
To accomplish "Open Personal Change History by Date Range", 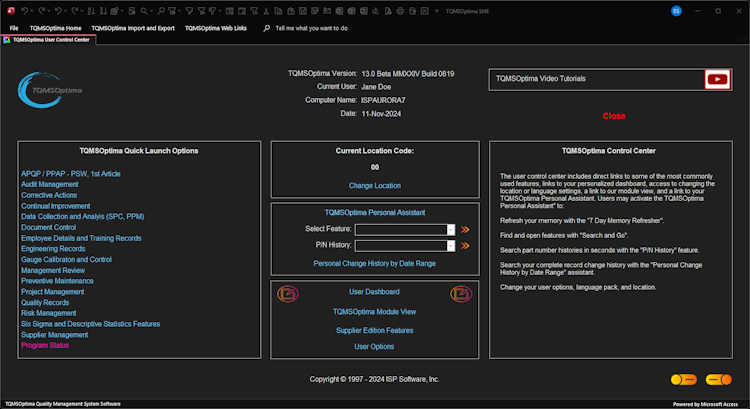I will point(375,264).
